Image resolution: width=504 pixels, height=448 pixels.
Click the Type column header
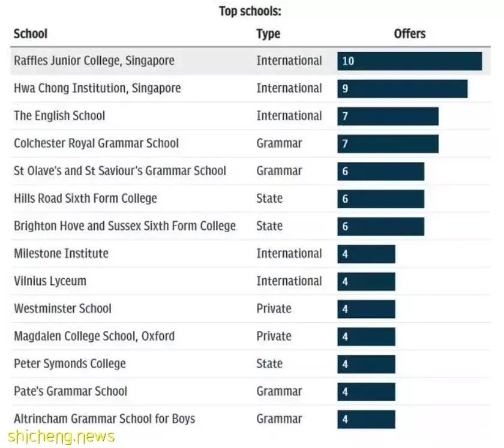[268, 34]
